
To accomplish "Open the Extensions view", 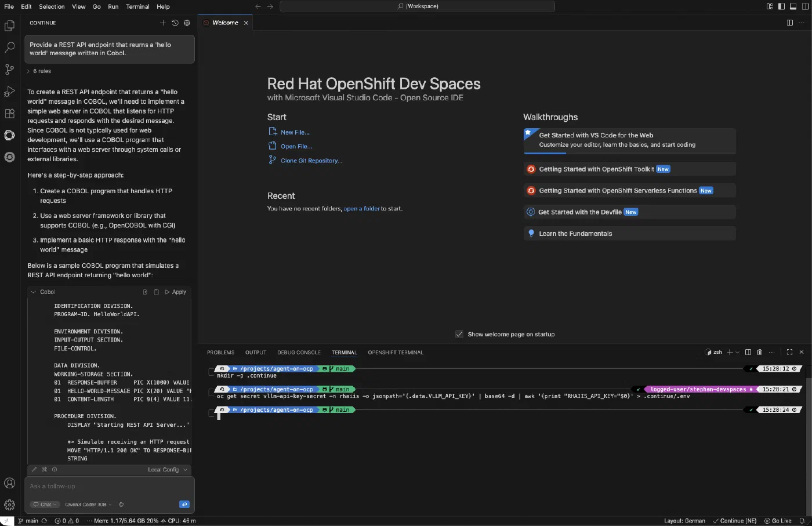I will [9, 114].
